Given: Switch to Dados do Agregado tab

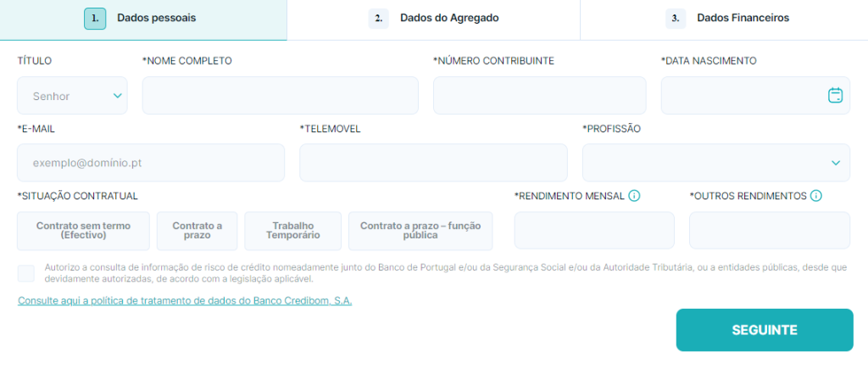Looking at the screenshot, I should point(449,19).
